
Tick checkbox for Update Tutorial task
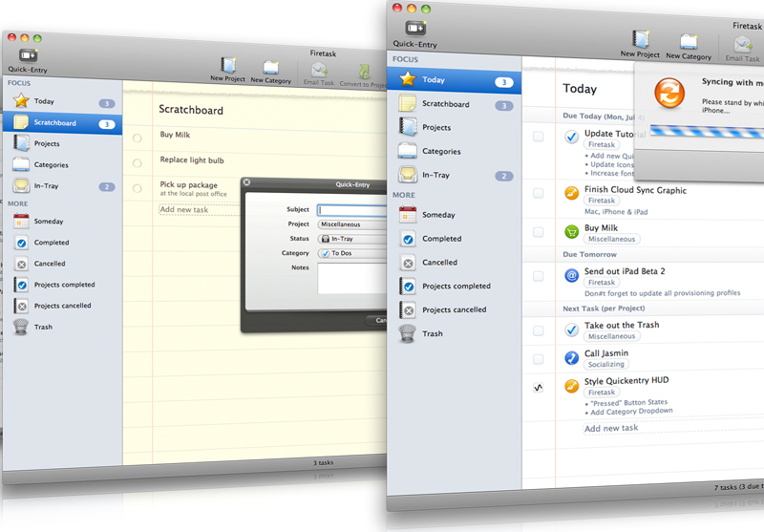click(539, 137)
